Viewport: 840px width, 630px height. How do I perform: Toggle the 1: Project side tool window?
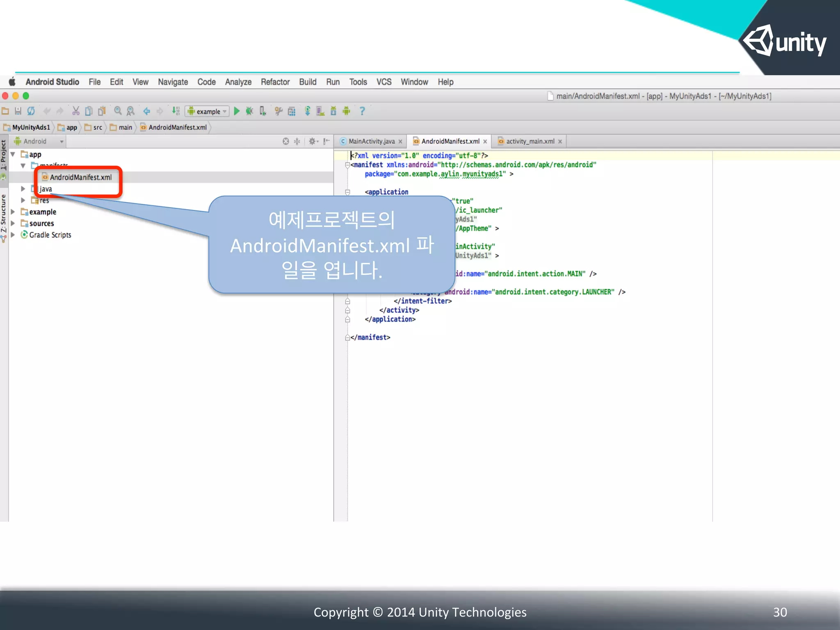coord(4,155)
